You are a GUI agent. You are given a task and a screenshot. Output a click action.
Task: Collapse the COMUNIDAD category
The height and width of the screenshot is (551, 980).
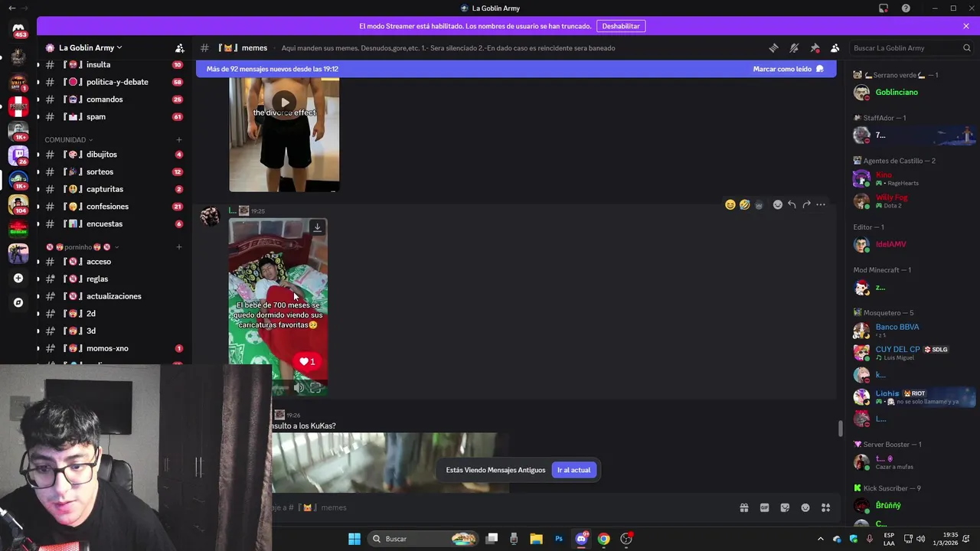[68, 140]
